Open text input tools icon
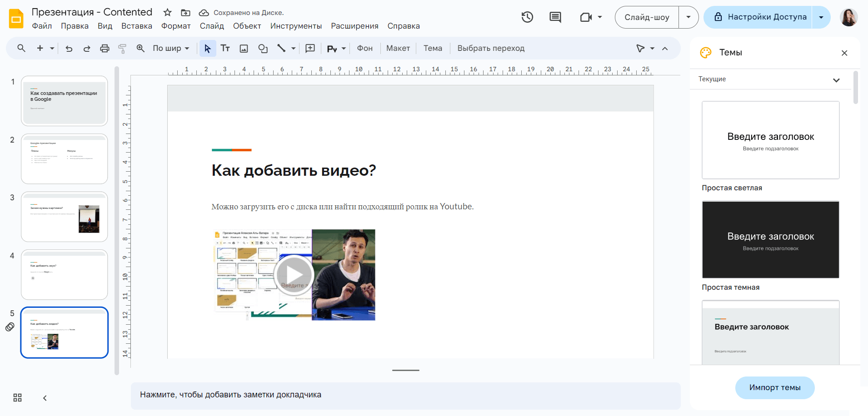This screenshot has height=416, width=868. pos(332,49)
